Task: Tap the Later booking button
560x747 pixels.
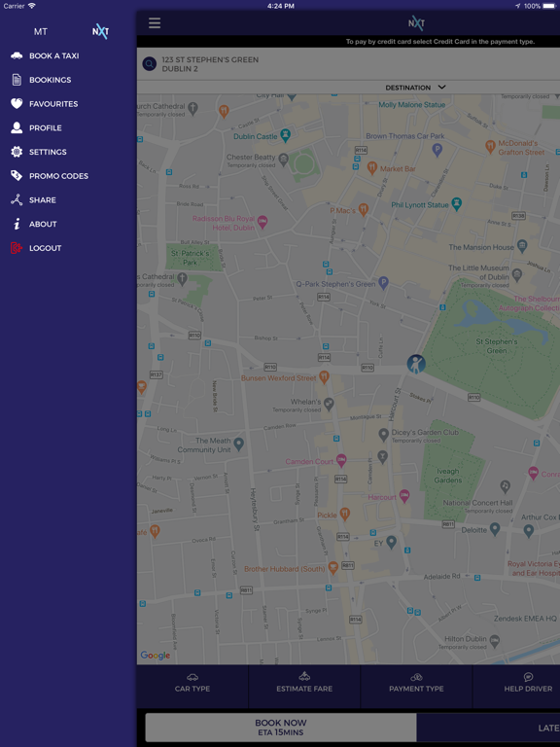Action: 489,728
